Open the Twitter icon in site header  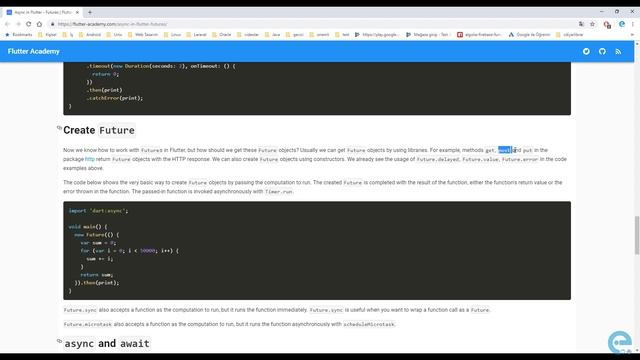[x=586, y=51]
